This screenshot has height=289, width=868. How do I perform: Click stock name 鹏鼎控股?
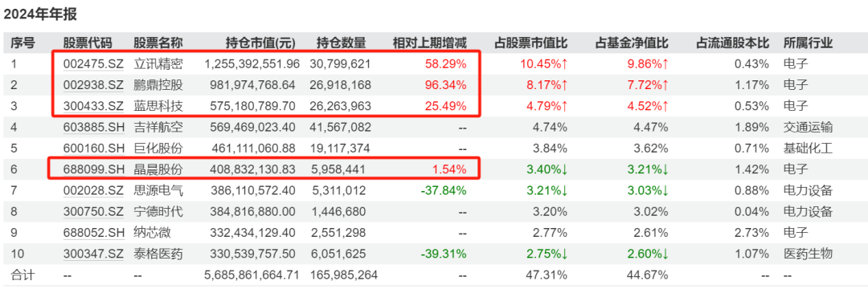pyautogui.click(x=158, y=85)
